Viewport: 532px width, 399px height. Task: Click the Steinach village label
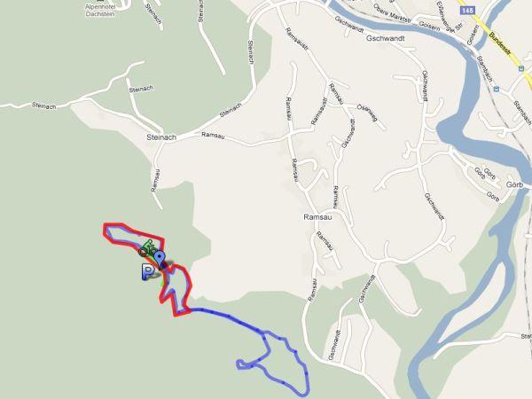(161, 137)
